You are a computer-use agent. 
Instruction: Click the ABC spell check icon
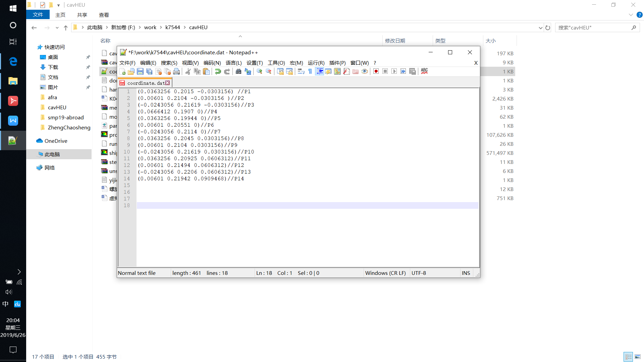424,71
